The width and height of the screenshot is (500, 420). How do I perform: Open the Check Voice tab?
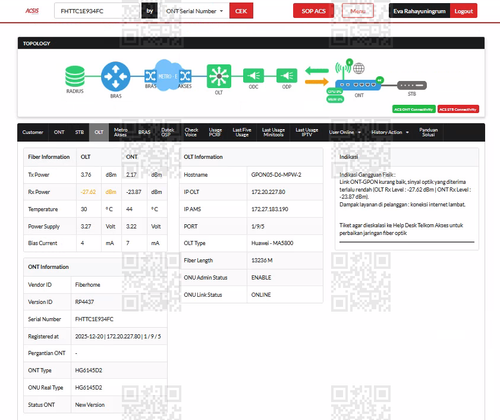point(191,132)
